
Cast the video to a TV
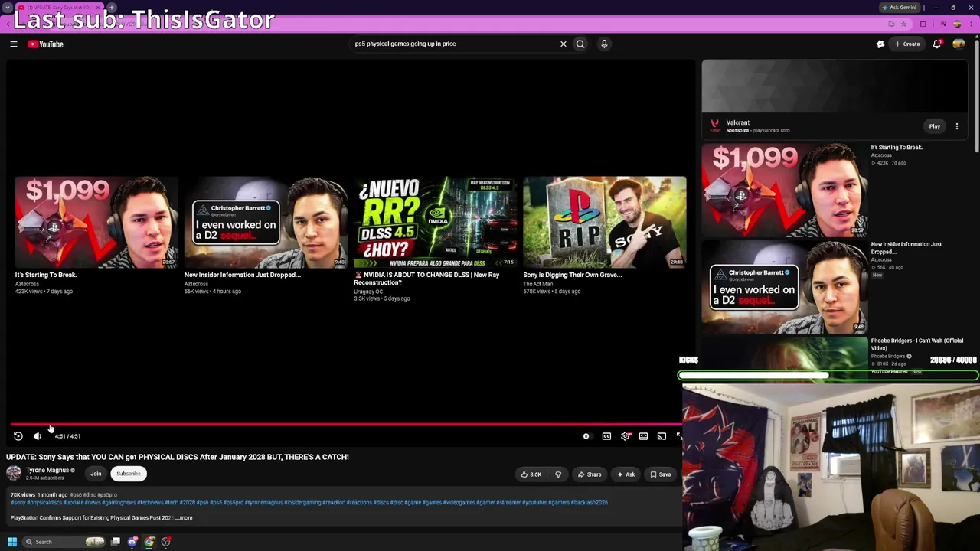pos(661,436)
